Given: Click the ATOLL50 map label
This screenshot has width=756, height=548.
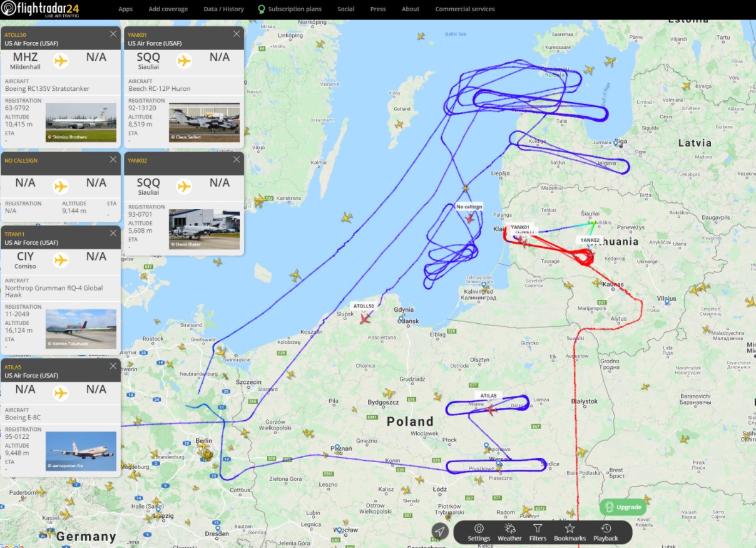Looking at the screenshot, I should tap(364, 306).
